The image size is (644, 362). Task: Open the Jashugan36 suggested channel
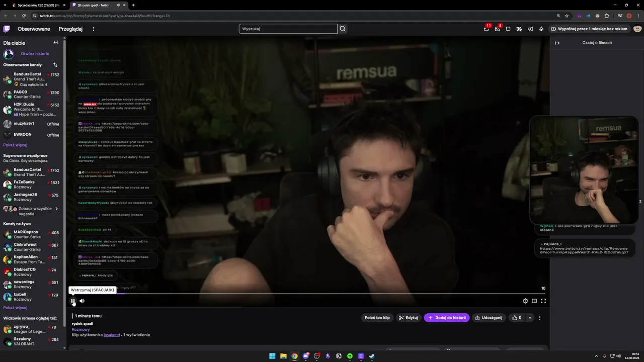pyautogui.click(x=31, y=197)
